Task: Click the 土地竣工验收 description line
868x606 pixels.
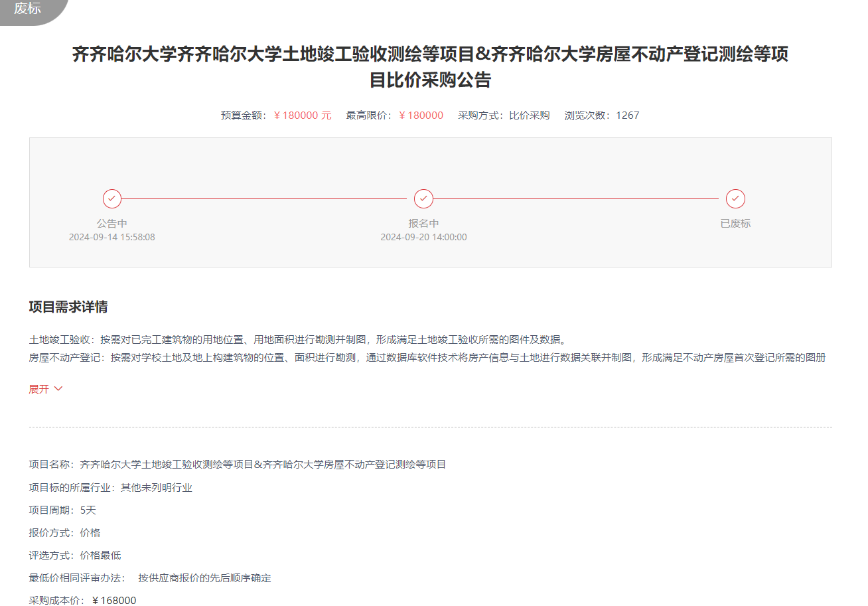Action: (x=297, y=340)
